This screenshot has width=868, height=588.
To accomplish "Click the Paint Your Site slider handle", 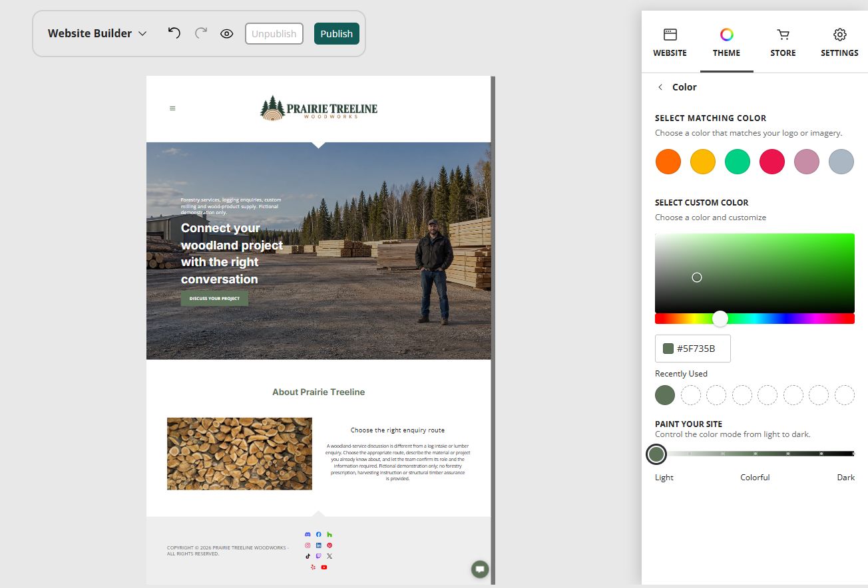I will 656,454.
